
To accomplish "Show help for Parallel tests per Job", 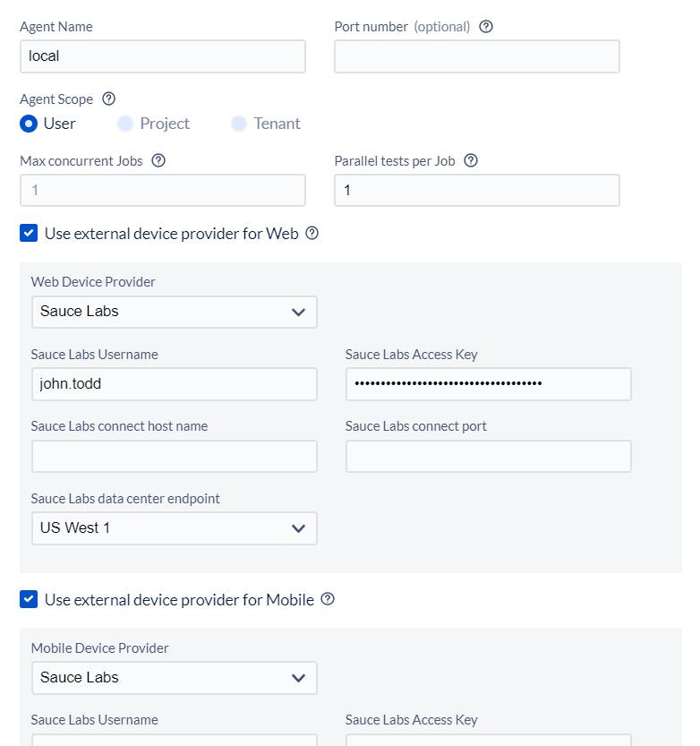I will point(471,161).
